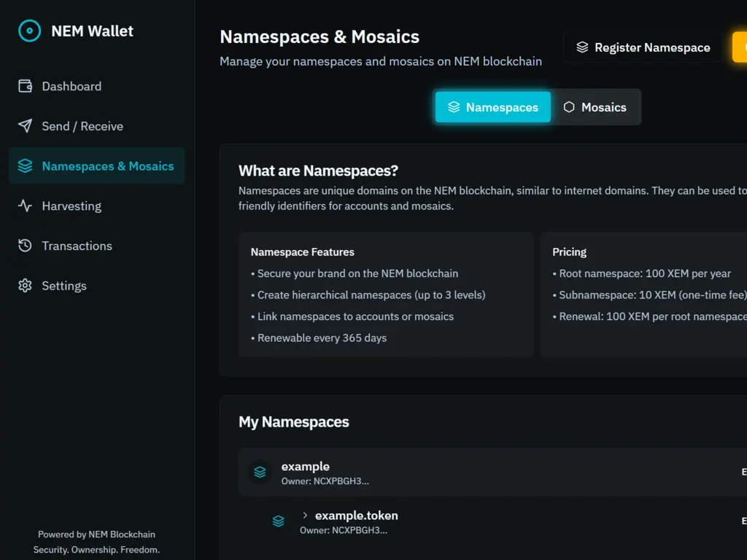Click the owner address under example.token

[x=344, y=531]
